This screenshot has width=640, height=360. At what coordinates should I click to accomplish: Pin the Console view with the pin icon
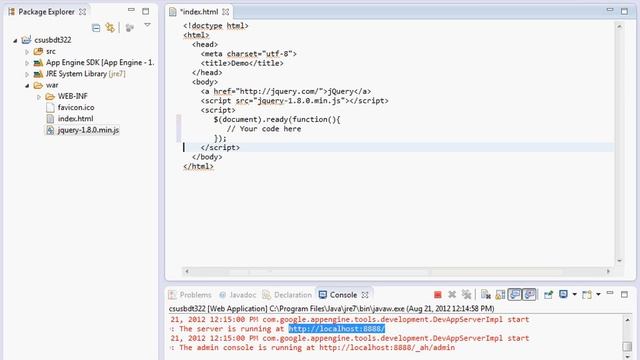pyautogui.click(x=548, y=295)
